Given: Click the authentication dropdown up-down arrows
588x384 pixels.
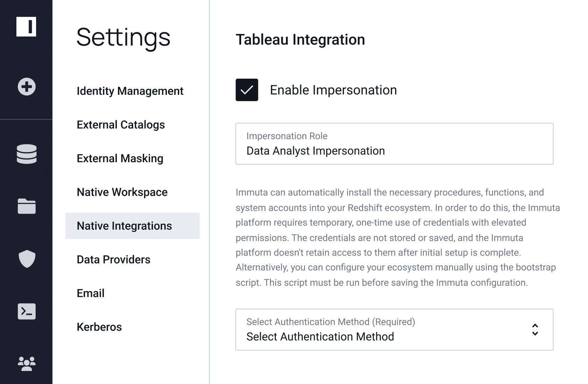Looking at the screenshot, I should tap(535, 329).
